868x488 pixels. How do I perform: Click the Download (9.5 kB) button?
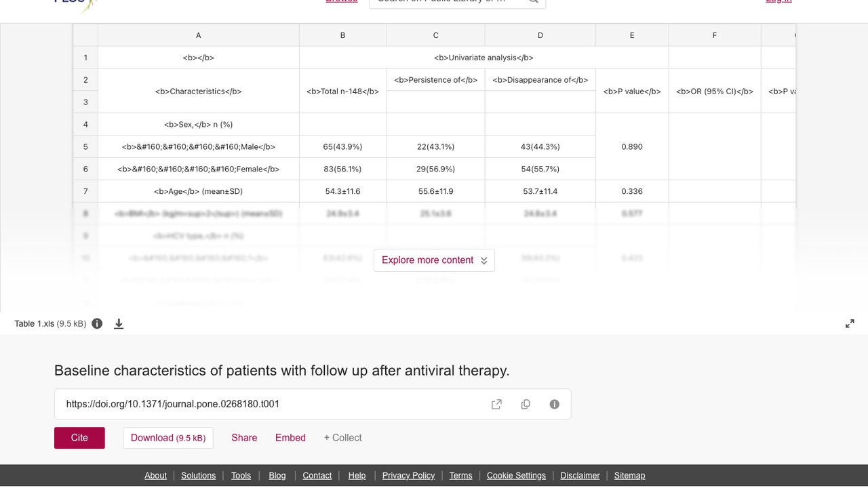tap(168, 438)
